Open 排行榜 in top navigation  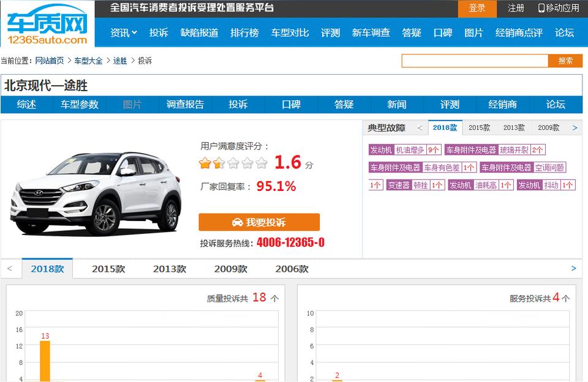(244, 32)
